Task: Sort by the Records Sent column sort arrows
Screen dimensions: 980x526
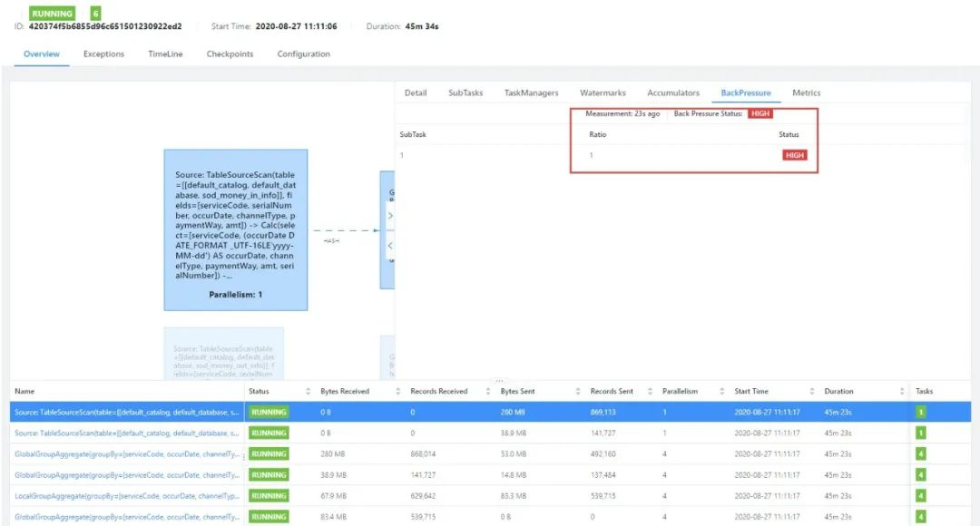Action: click(650, 392)
